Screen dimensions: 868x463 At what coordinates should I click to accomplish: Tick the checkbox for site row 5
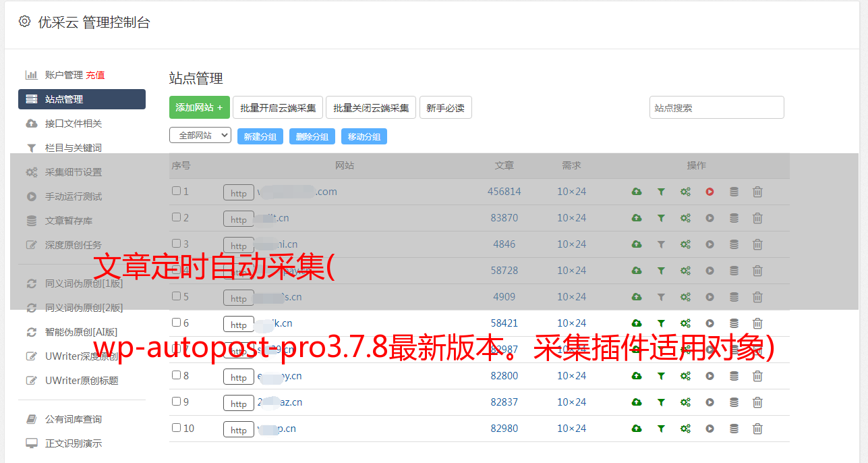pyautogui.click(x=176, y=296)
